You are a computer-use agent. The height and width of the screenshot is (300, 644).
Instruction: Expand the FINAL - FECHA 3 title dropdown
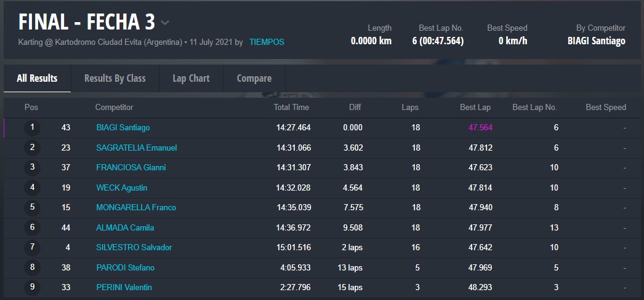point(165,23)
